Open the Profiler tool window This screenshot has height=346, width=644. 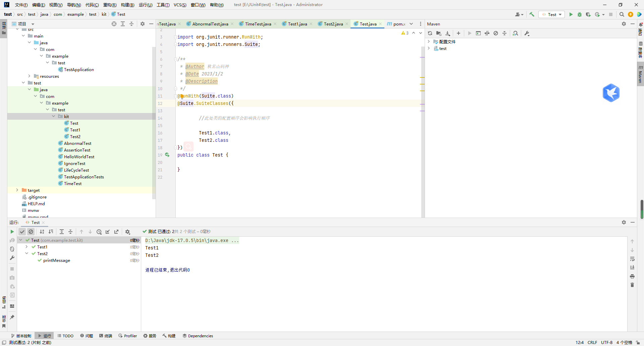(x=127, y=336)
